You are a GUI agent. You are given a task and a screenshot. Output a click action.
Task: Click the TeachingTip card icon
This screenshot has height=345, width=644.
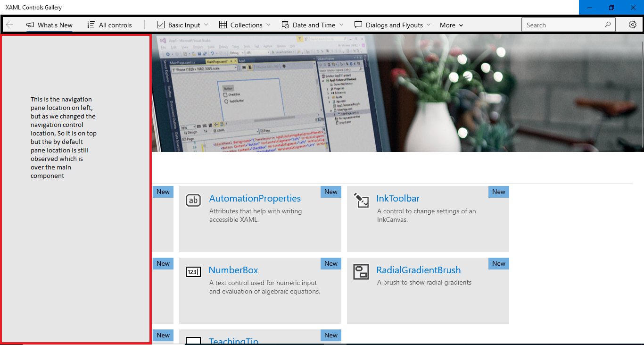coord(193,341)
